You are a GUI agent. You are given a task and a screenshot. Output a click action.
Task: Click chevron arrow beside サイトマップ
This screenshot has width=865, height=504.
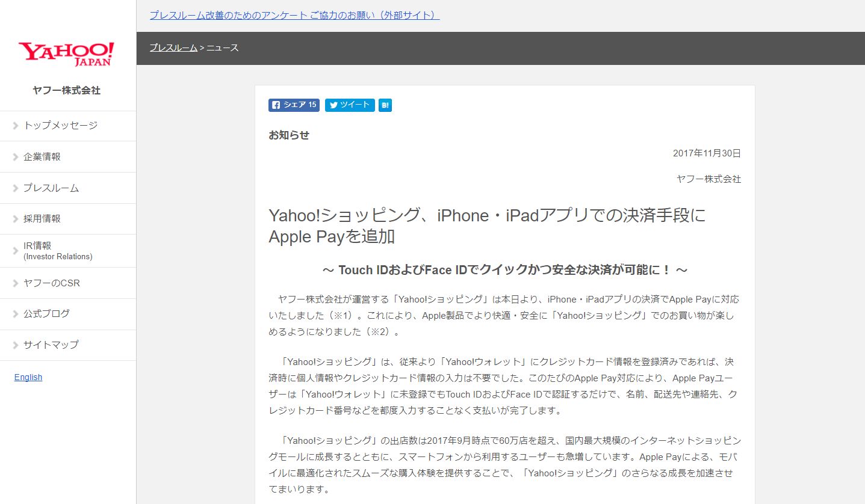click(x=16, y=345)
